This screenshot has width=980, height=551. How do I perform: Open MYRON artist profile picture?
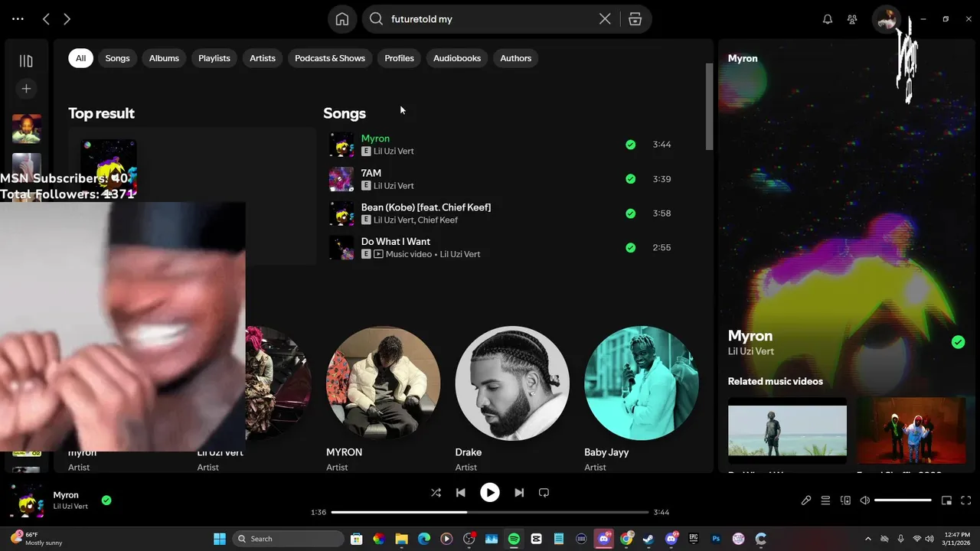383,383
